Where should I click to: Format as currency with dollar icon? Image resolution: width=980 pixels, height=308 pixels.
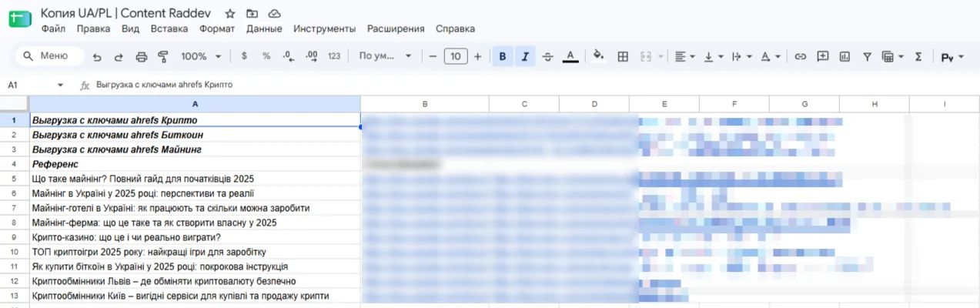[244, 56]
